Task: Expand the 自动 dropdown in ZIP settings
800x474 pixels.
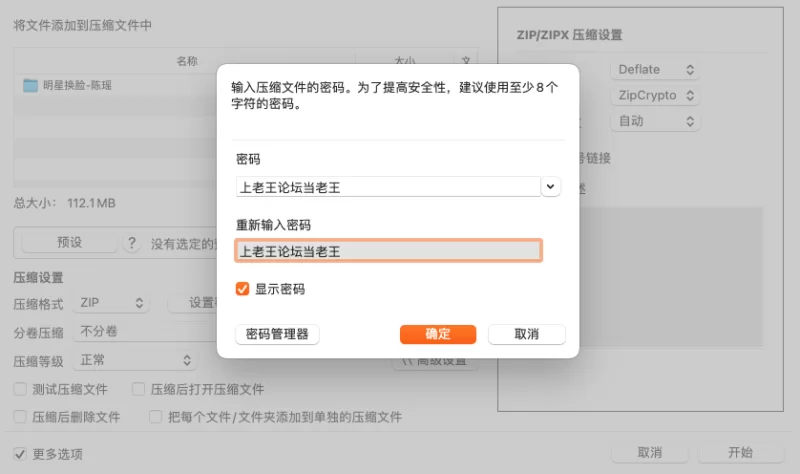Action: (655, 121)
